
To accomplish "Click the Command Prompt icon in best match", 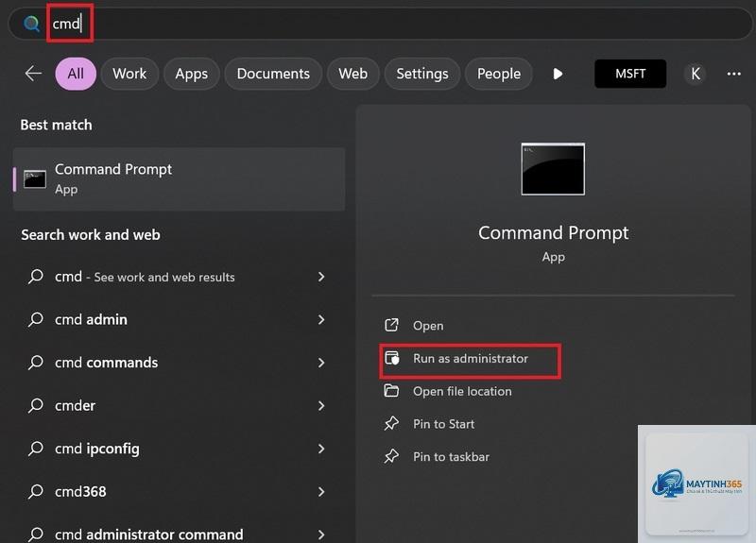I will 35,179.
